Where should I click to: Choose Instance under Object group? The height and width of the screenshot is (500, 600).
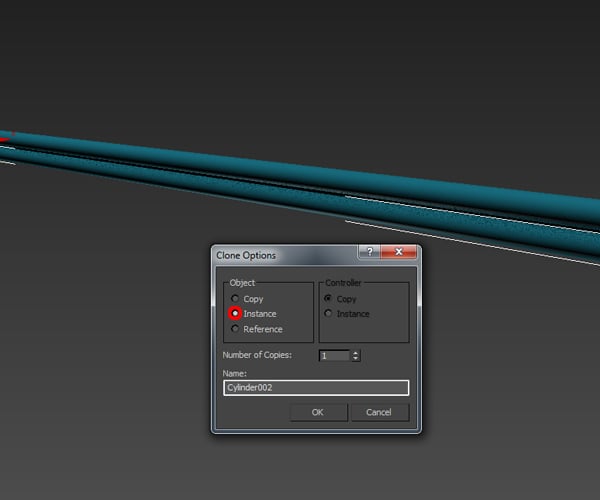click(235, 313)
